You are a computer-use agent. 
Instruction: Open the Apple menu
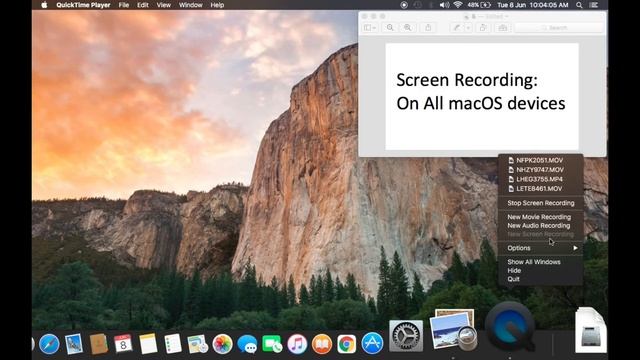click(44, 5)
